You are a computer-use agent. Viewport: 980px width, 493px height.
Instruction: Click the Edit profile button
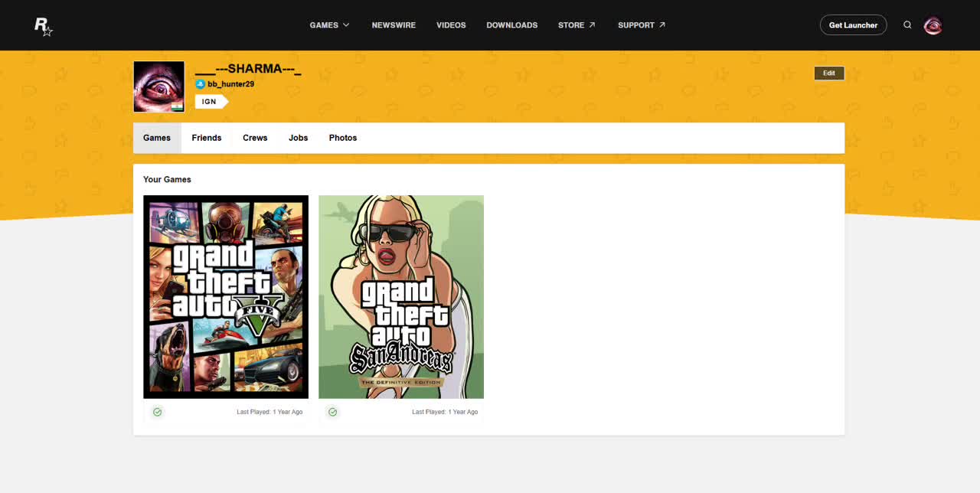(829, 73)
